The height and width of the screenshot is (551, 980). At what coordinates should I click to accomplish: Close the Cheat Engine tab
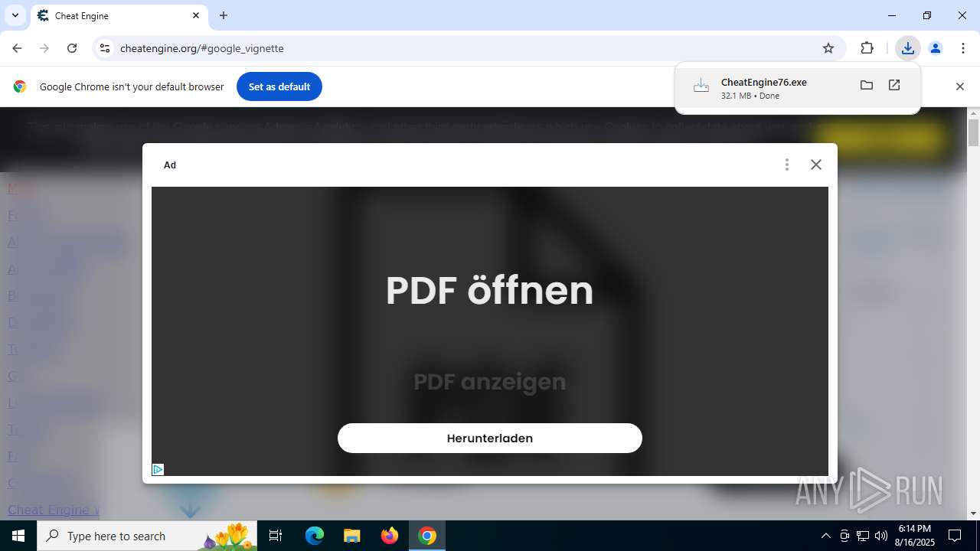[196, 15]
